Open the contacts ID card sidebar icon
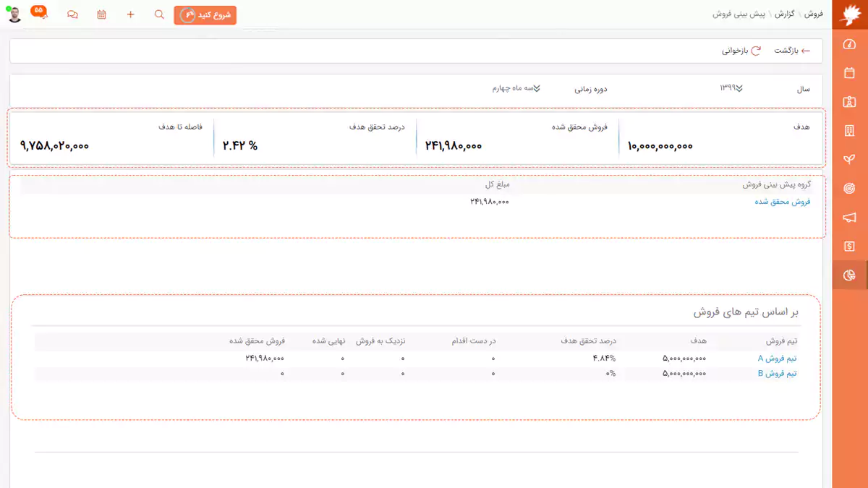Image resolution: width=868 pixels, height=488 pixels. [850, 102]
